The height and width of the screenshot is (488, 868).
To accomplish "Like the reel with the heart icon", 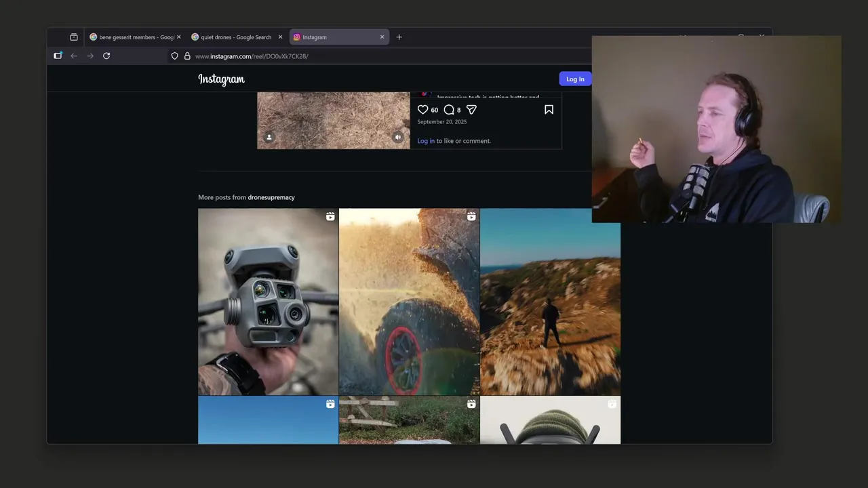I will pos(422,110).
